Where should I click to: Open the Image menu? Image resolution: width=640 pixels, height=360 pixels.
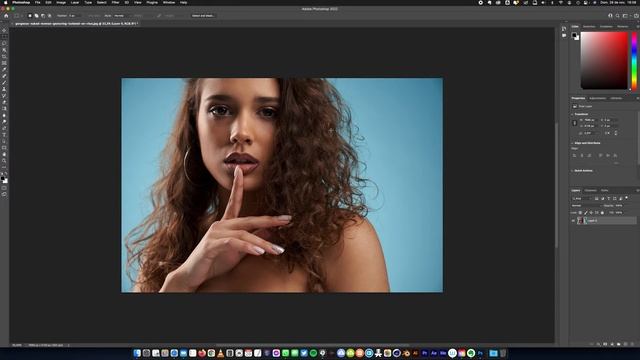tap(61, 2)
